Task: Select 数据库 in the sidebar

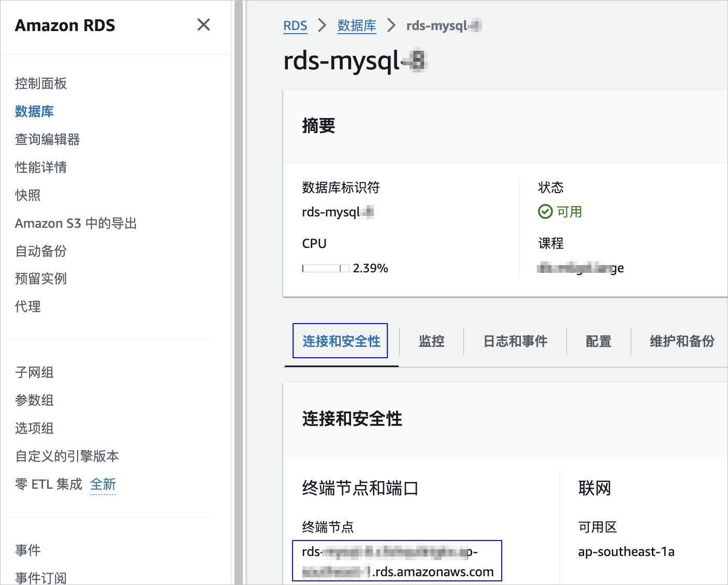Action: [34, 111]
